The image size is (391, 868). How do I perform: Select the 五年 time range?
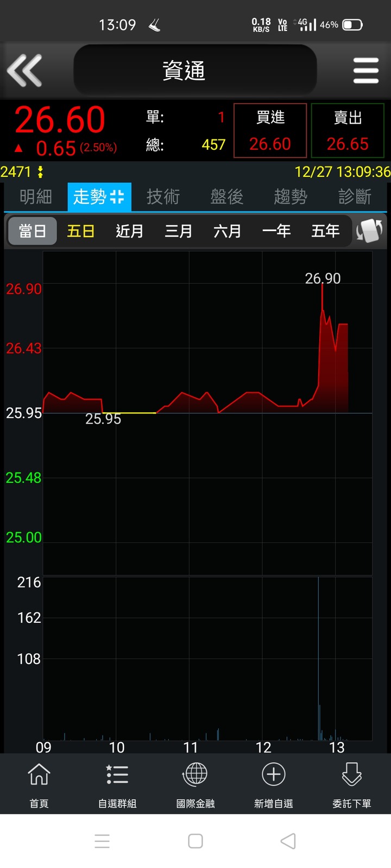tap(325, 231)
